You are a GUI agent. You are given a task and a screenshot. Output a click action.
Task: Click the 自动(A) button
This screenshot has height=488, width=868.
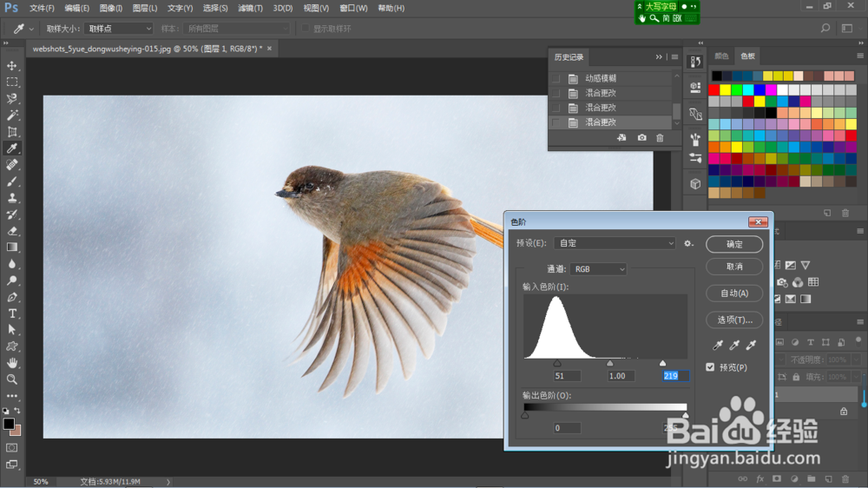tap(734, 293)
